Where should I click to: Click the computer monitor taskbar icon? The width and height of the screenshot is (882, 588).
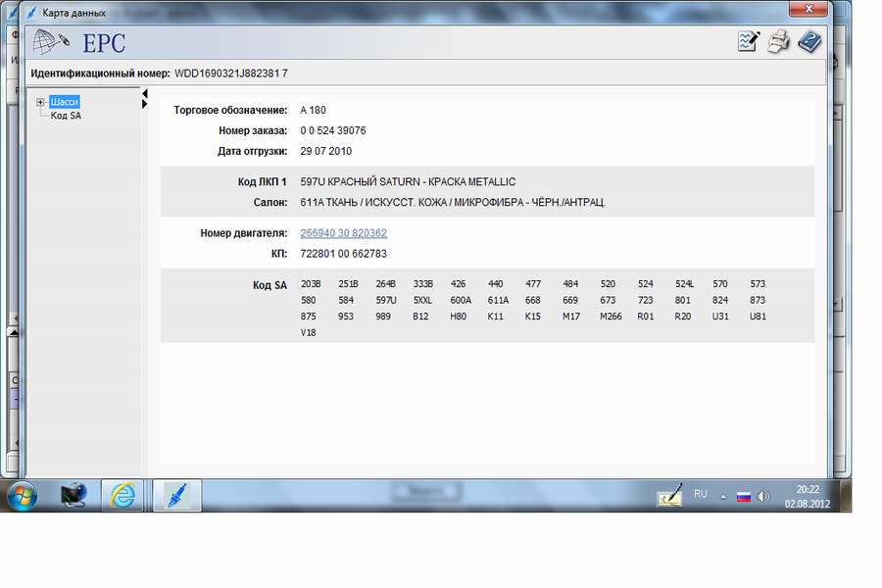[73, 496]
